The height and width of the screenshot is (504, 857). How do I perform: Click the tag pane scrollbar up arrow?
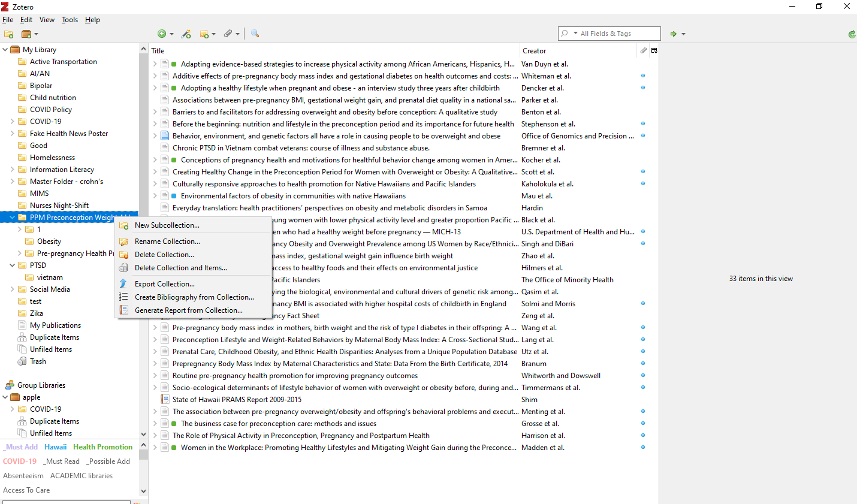[143, 445]
